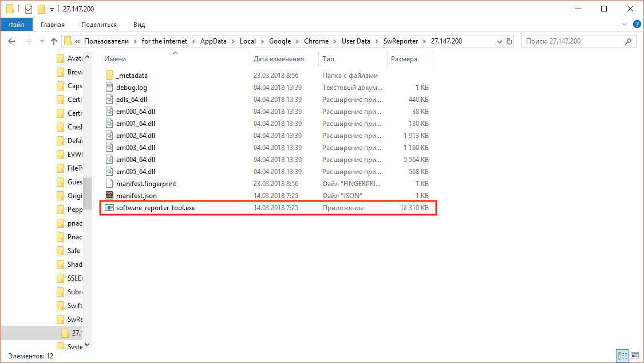Open the Help question mark icon

point(637,24)
